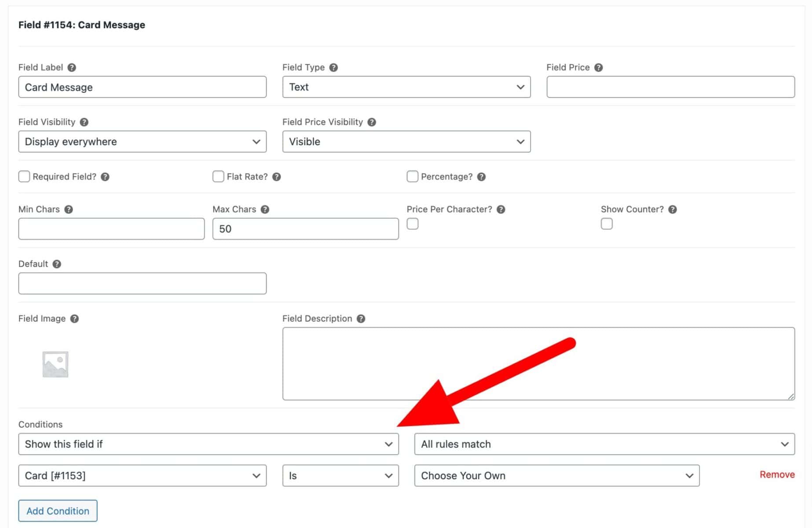This screenshot has width=812, height=528.
Task: Click the help icon next to Field Label
Action: 72,67
